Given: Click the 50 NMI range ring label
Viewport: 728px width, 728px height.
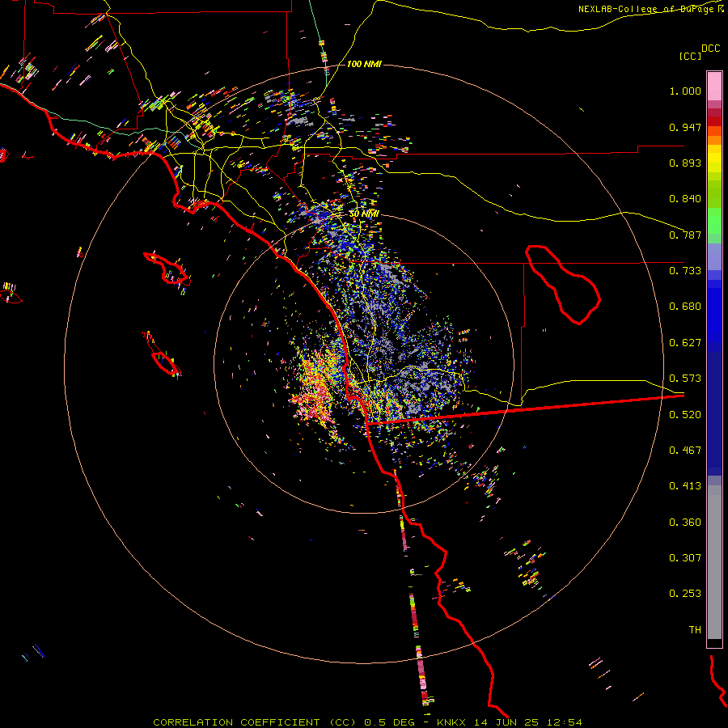Looking at the screenshot, I should [x=364, y=214].
